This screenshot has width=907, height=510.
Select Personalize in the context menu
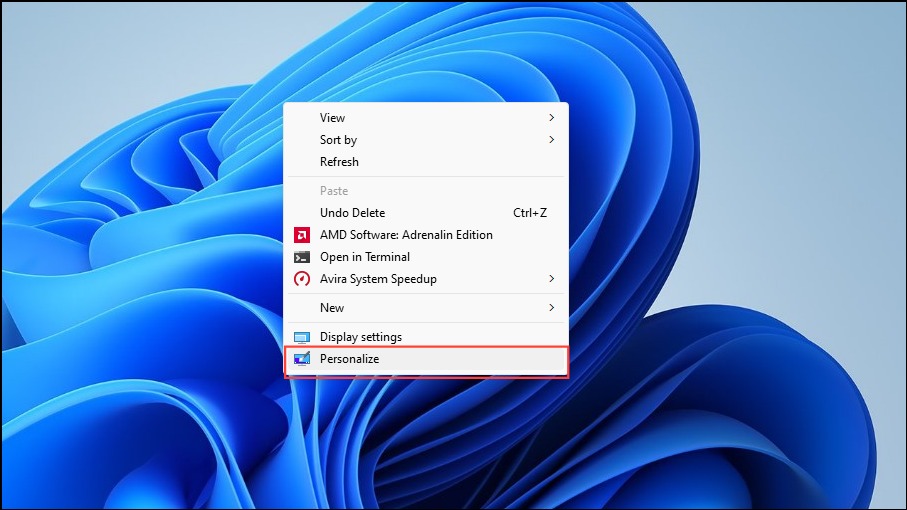point(426,359)
